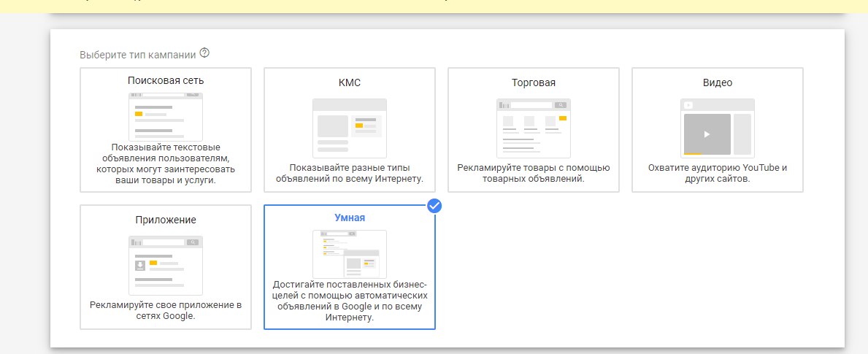Click text 'Рекламируйте свое приложение в сетях Google'
The image size is (868, 354).
point(166,310)
